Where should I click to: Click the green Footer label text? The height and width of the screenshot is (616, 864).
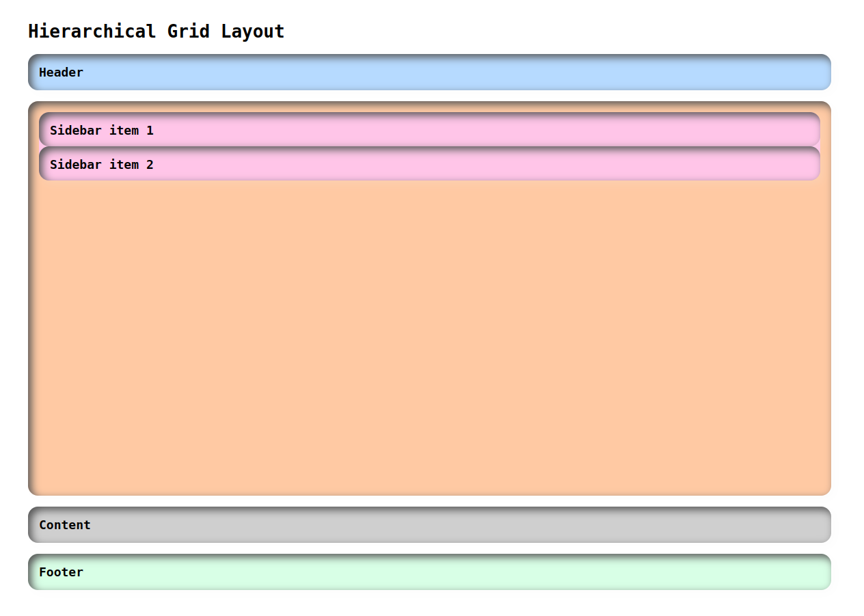click(x=61, y=572)
